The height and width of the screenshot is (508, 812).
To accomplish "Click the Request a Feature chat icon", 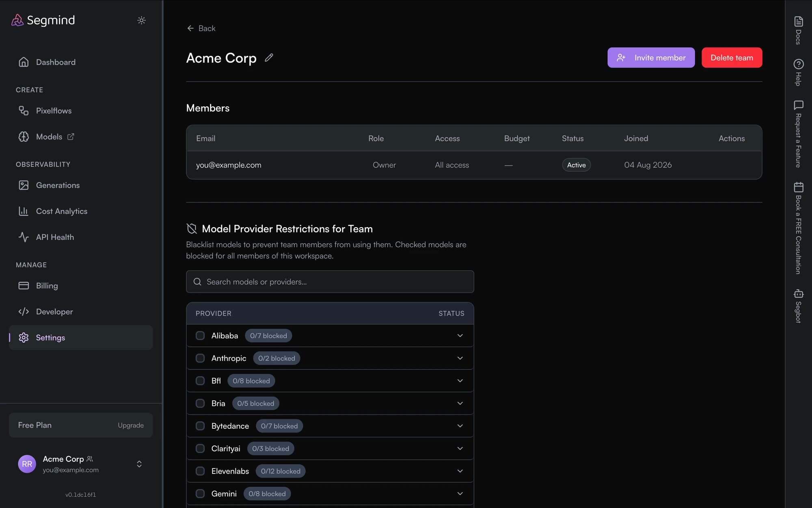I will pos(799,105).
